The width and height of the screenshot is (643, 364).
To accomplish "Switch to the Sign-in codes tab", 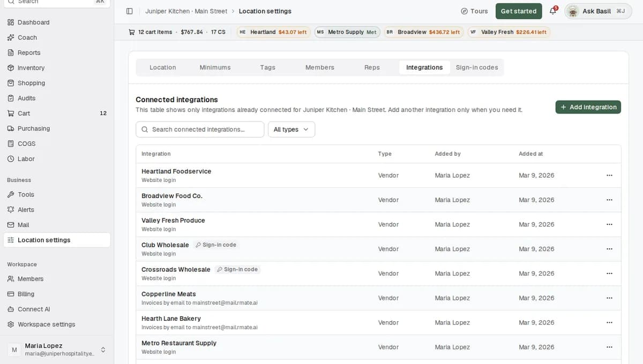I will click(477, 67).
